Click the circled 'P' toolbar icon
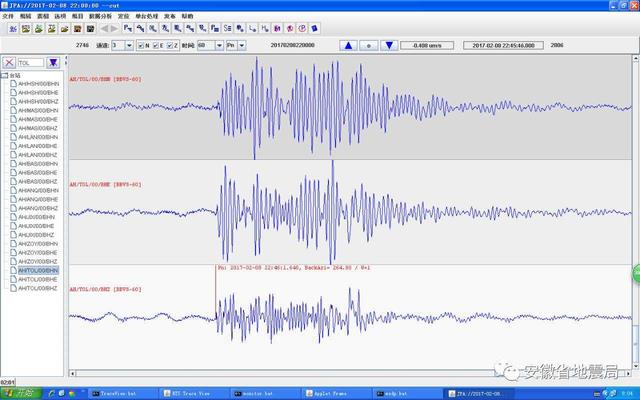The image size is (640, 400). pyautogui.click(x=302, y=29)
